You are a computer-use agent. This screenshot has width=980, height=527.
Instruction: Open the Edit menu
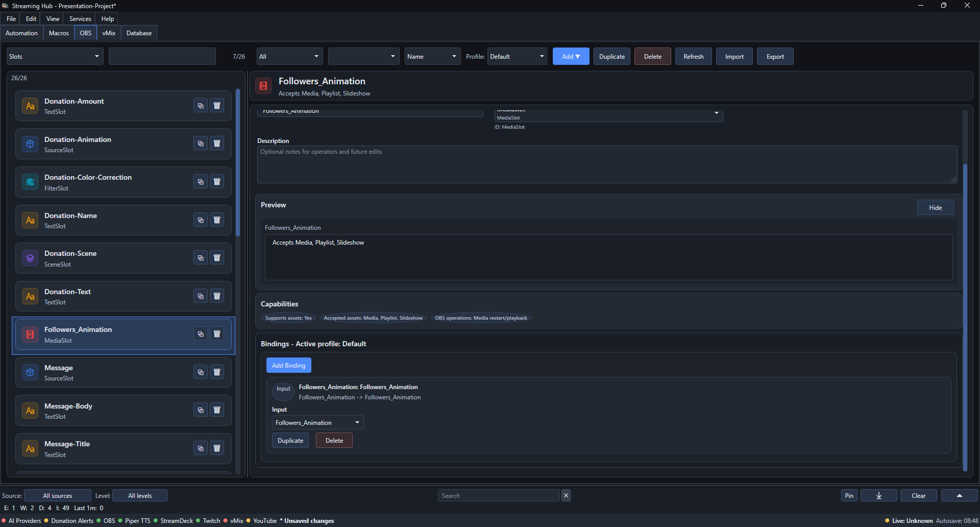point(31,18)
